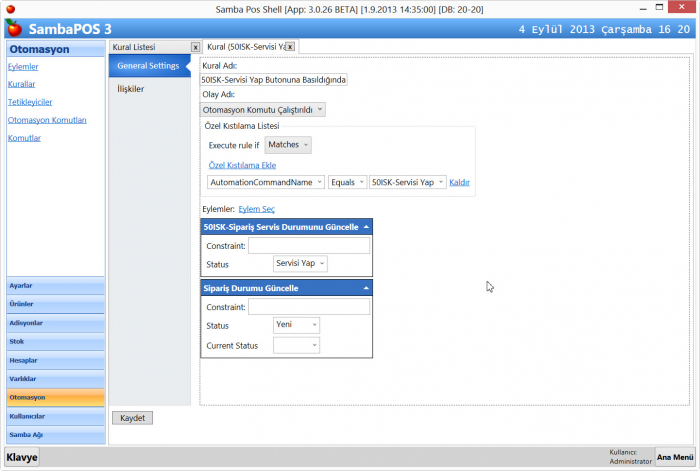Switch to the İlişkiler tab
Viewport: 700px width, 471px height.
(x=132, y=89)
